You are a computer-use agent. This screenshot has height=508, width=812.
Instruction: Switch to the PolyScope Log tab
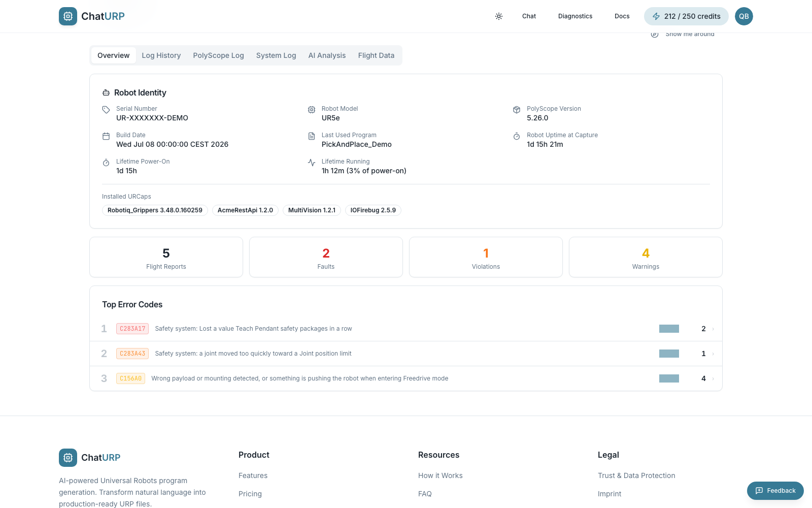[x=218, y=55]
